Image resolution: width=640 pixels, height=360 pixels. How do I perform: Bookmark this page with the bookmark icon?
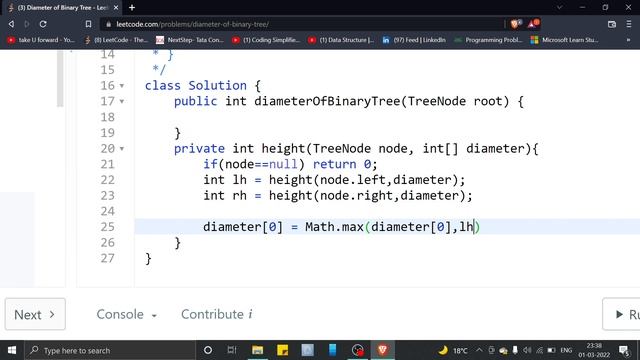click(88, 24)
